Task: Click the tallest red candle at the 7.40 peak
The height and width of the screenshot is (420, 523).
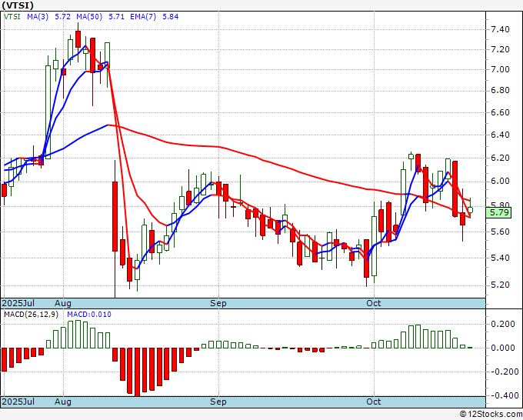Action: pos(78,39)
